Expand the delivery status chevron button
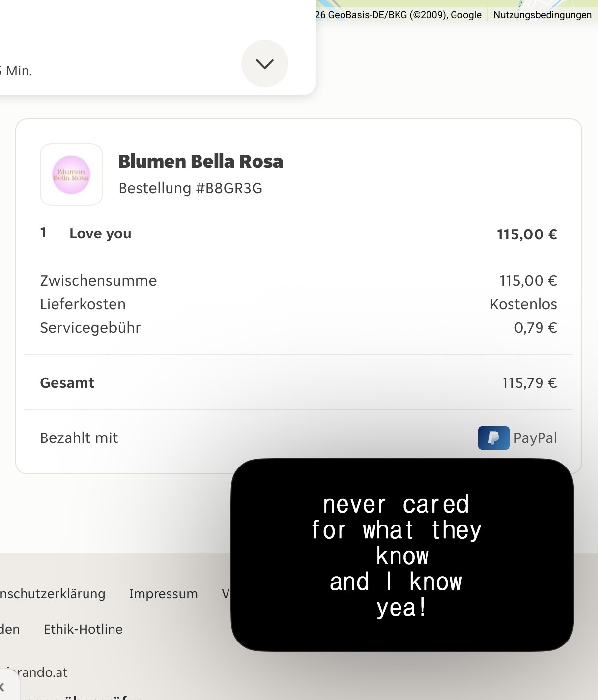The image size is (598, 700). (x=264, y=63)
